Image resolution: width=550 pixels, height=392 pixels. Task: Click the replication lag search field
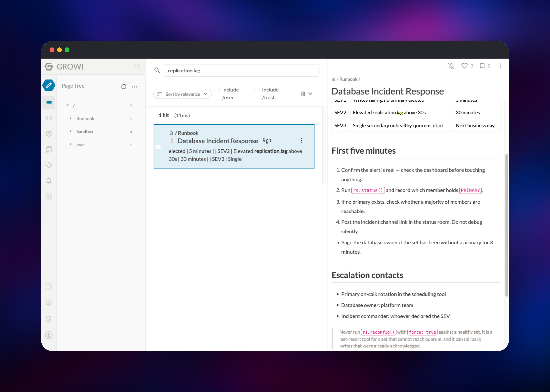(x=242, y=71)
